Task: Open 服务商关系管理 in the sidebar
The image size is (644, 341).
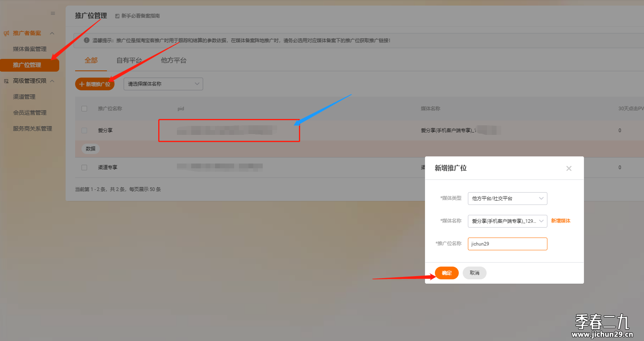Action: (33, 129)
